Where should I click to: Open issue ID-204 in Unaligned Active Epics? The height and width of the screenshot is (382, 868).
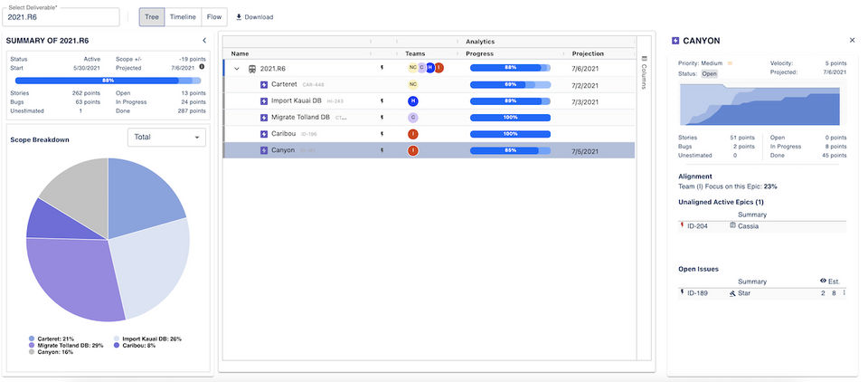click(697, 226)
